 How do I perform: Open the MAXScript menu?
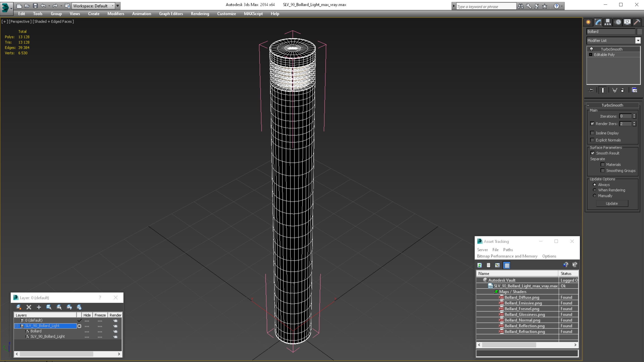(253, 14)
